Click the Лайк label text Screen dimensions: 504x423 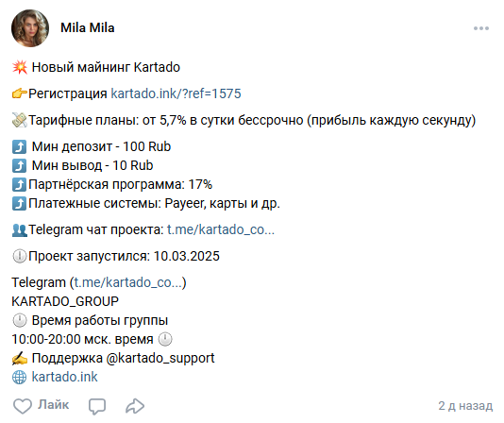pyautogui.click(x=54, y=405)
